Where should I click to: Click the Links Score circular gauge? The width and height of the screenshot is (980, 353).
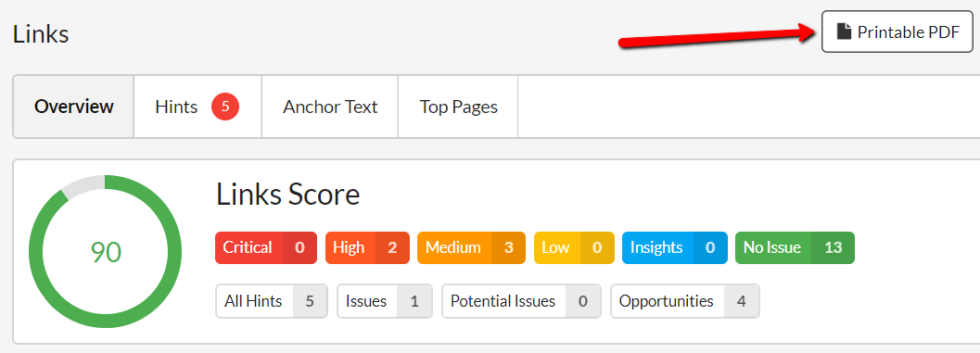(105, 252)
